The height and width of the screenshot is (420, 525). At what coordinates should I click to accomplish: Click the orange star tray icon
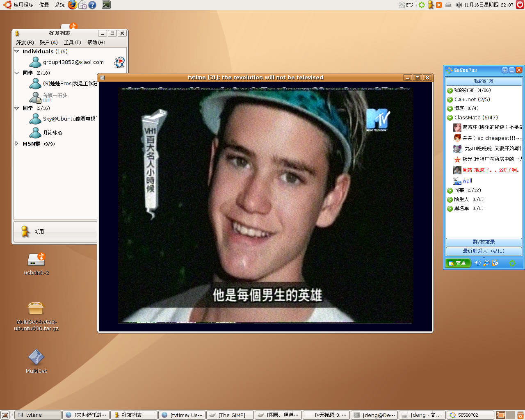439,5
